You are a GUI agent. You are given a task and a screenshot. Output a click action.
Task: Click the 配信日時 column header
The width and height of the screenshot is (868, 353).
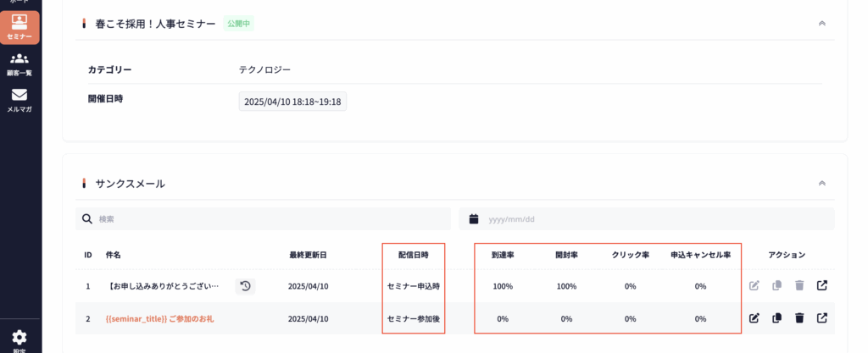click(413, 255)
